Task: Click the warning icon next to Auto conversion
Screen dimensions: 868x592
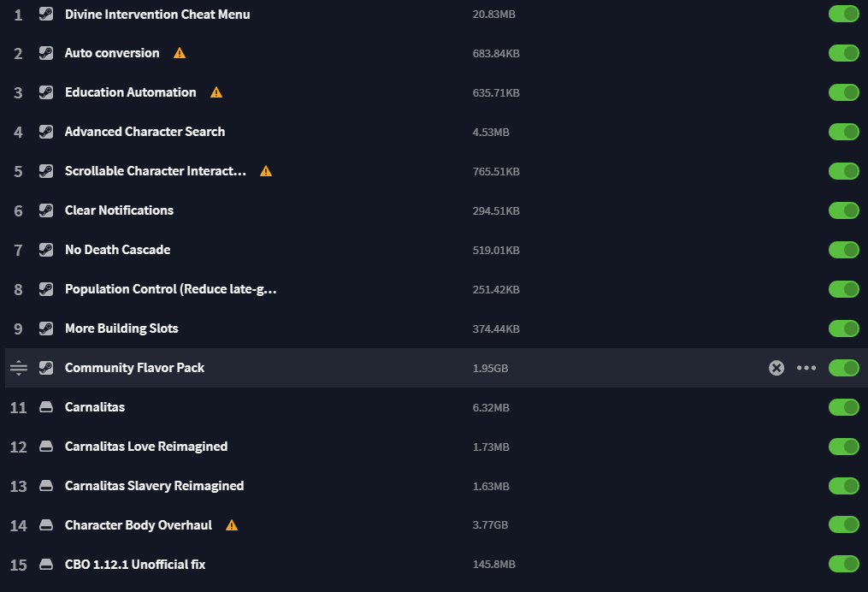Action: pyautogui.click(x=180, y=53)
